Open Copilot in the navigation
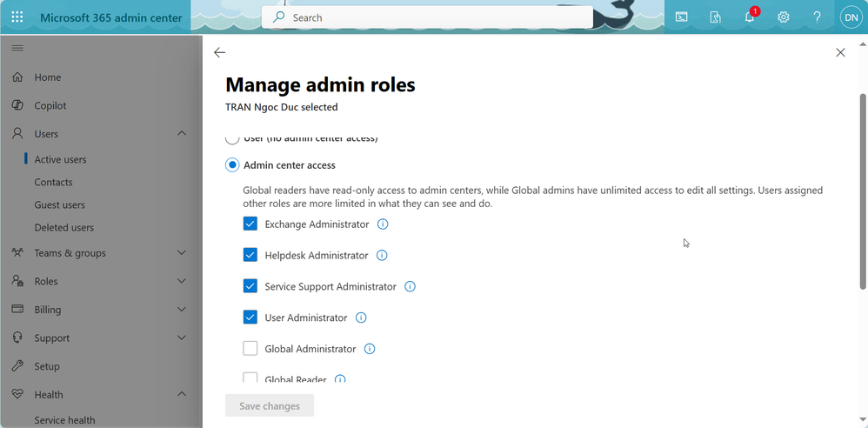The height and width of the screenshot is (428, 868). click(50, 106)
